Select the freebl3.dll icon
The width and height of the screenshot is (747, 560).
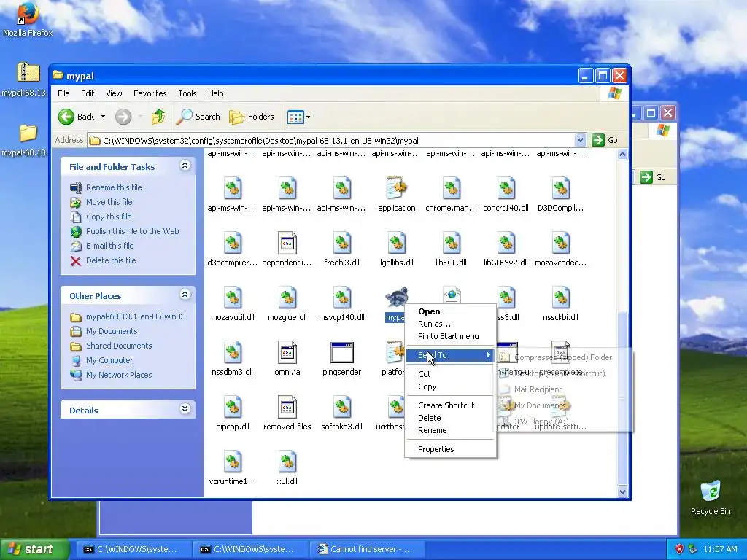341,243
